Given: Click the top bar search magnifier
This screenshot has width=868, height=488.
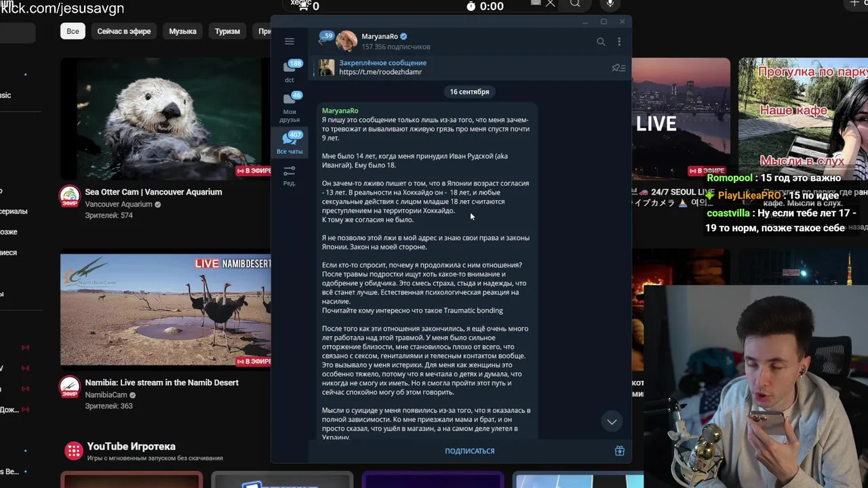Looking at the screenshot, I should pyautogui.click(x=575, y=4).
